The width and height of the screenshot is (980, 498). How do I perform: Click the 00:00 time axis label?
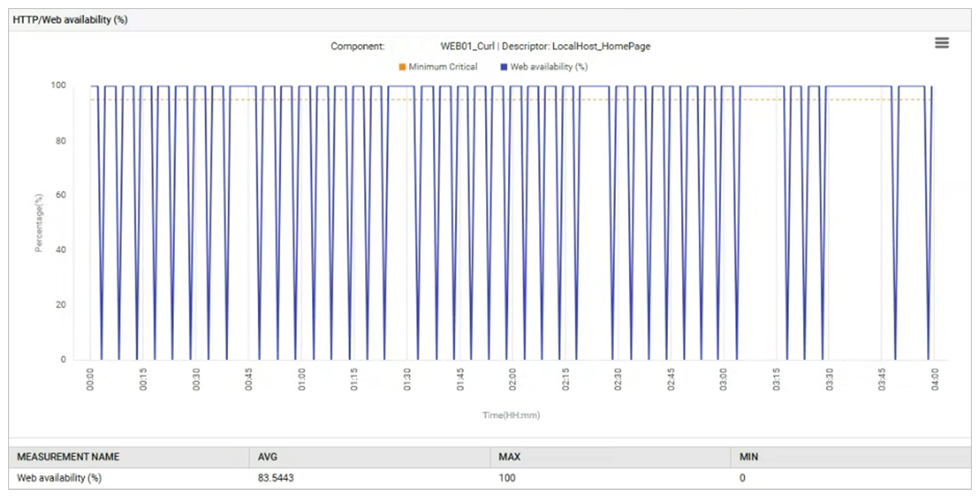[90, 381]
